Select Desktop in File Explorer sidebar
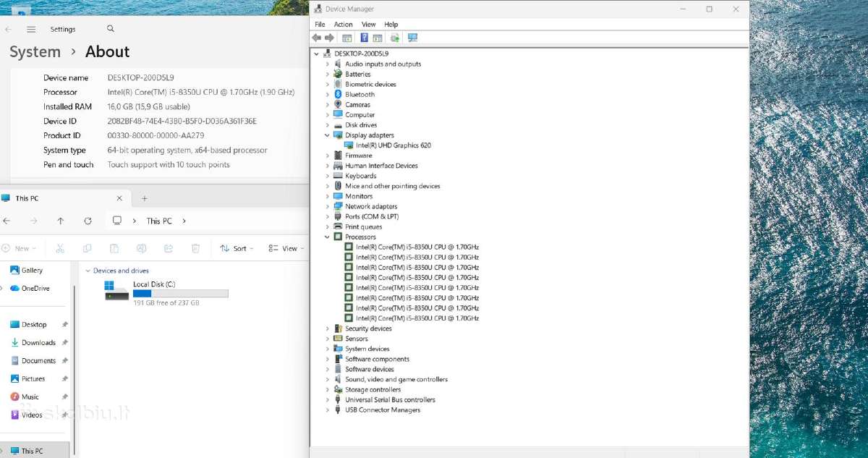Screen dimensions: 868x458 click(28, 324)
